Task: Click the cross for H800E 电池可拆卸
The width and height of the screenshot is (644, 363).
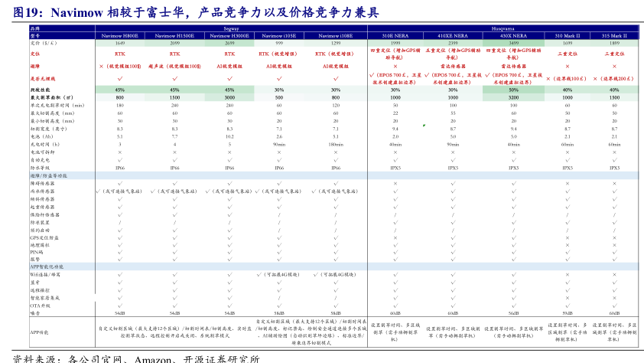Action: (120, 152)
